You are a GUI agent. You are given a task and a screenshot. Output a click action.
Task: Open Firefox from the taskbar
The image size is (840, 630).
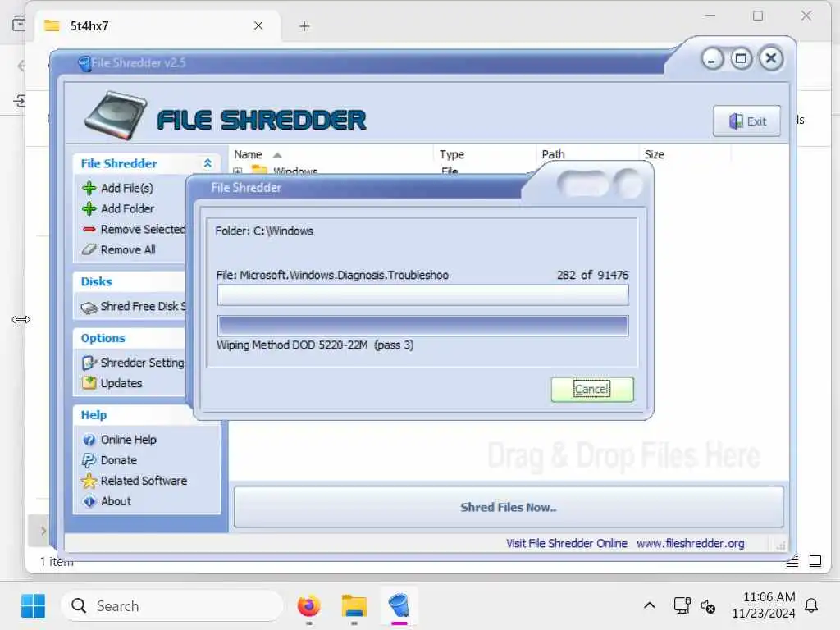[x=308, y=606]
